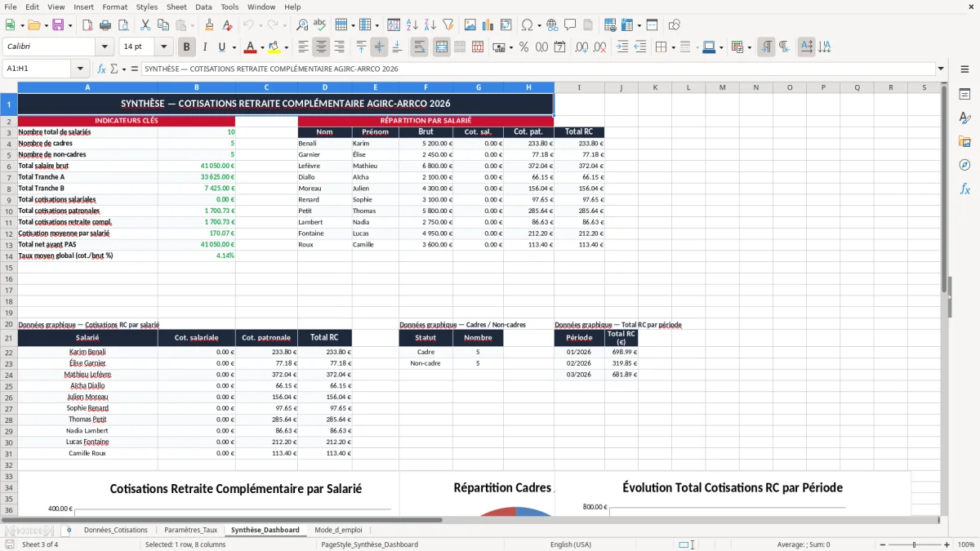
Task: Open Find & Replace icon
Action: (x=302, y=25)
